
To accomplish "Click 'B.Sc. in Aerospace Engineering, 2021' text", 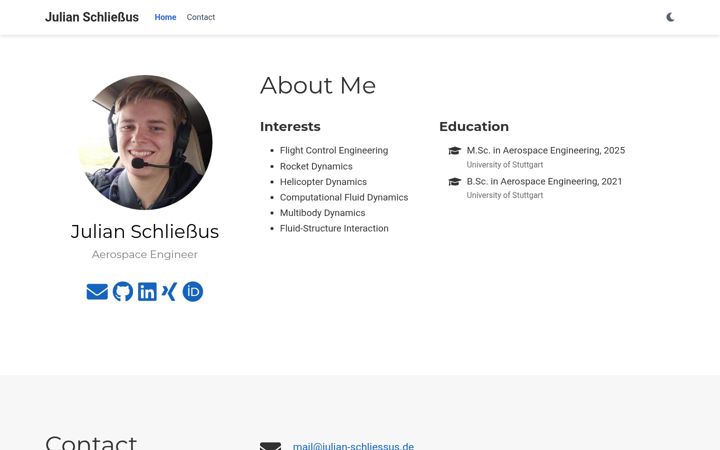I will click(544, 181).
